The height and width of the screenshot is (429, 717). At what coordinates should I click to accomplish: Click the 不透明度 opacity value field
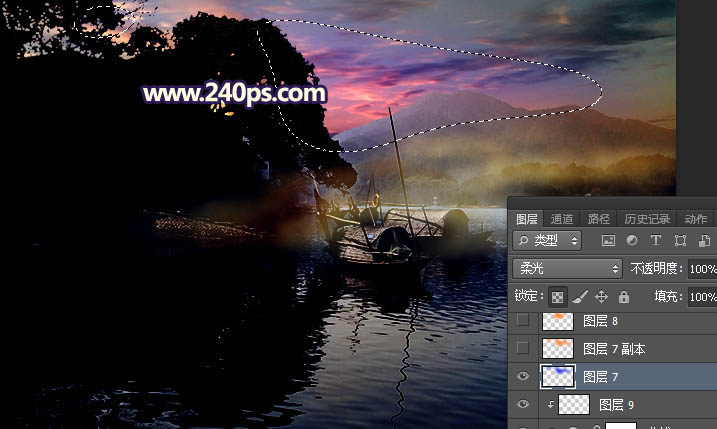coord(702,269)
